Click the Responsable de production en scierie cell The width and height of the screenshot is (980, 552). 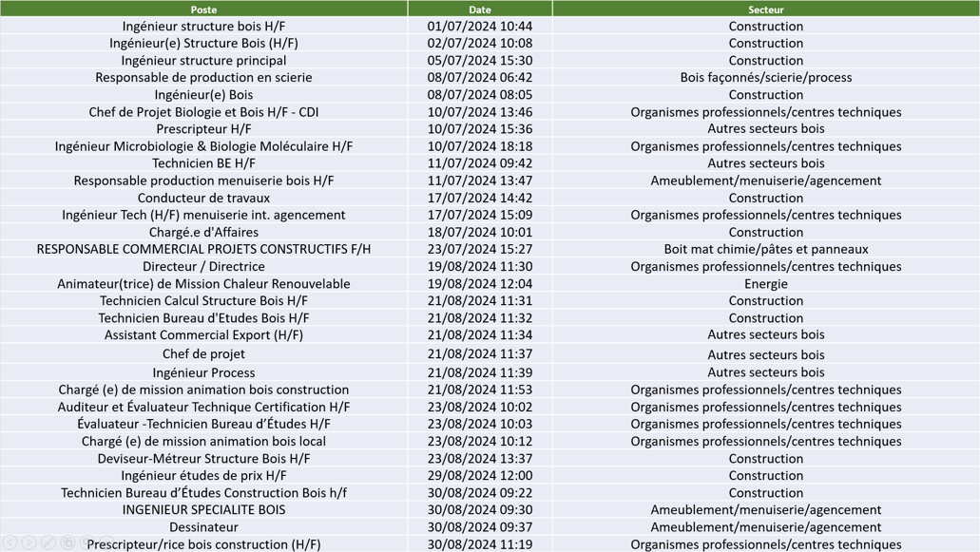click(203, 77)
